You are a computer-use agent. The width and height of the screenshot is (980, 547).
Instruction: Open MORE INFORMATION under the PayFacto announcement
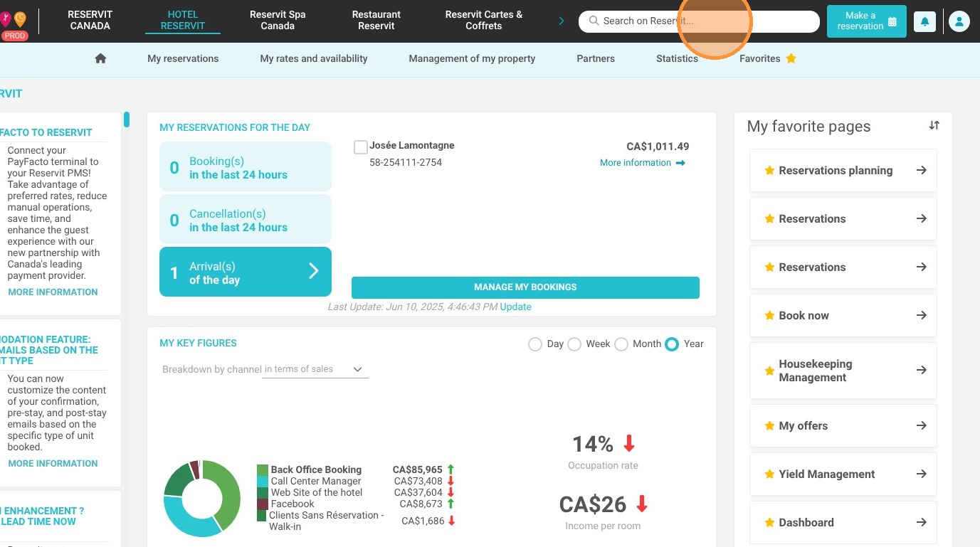[53, 292]
